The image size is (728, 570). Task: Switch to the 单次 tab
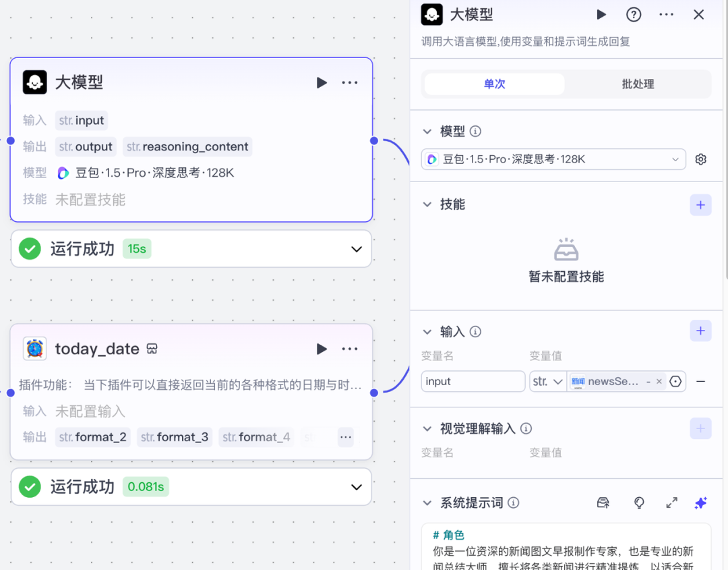[494, 84]
